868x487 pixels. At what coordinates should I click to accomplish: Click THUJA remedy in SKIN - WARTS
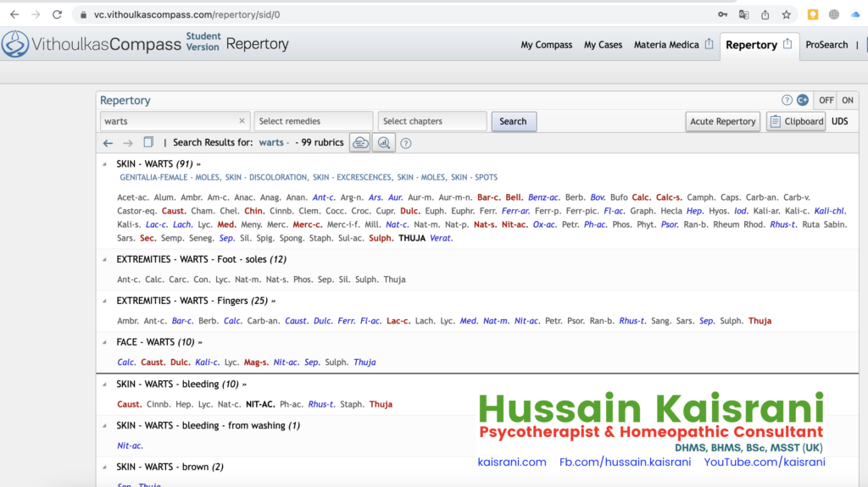pyautogui.click(x=412, y=238)
